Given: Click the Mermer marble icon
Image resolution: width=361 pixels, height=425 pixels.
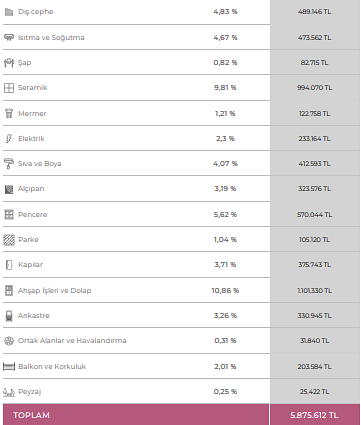Looking at the screenshot, I should [9, 113].
